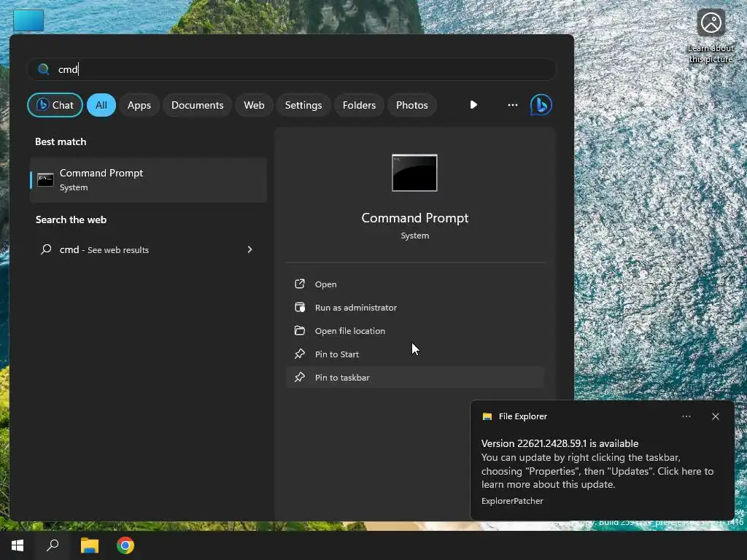This screenshot has height=560, width=747.
Task: Click the Run as administrator shield icon
Action: [300, 307]
